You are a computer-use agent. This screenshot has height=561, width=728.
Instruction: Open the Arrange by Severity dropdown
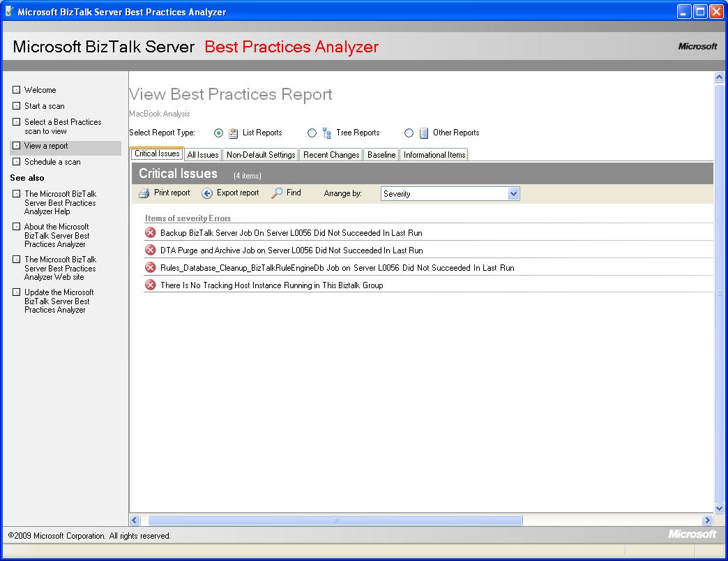[513, 194]
